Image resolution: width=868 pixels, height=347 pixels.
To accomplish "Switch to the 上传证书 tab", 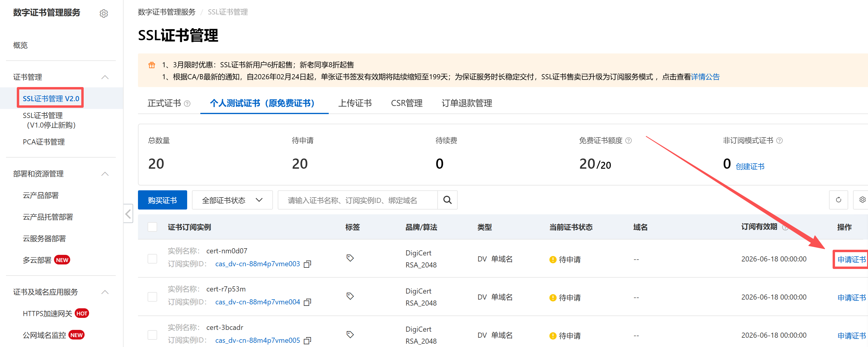I will click(355, 103).
